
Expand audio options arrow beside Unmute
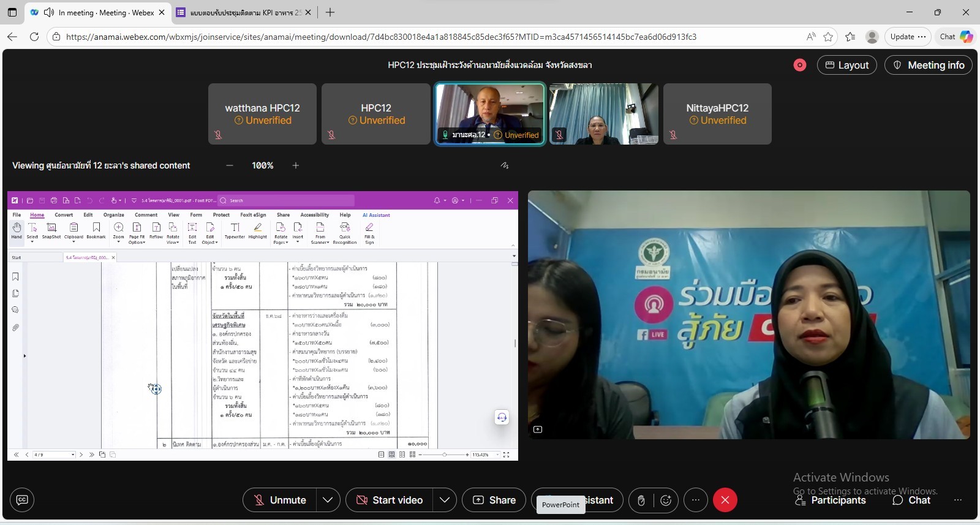[328, 500]
